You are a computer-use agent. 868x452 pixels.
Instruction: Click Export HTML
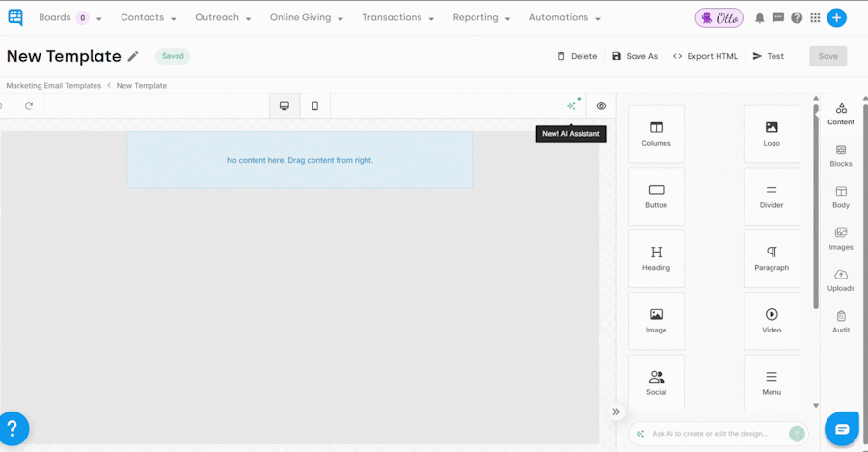(705, 56)
